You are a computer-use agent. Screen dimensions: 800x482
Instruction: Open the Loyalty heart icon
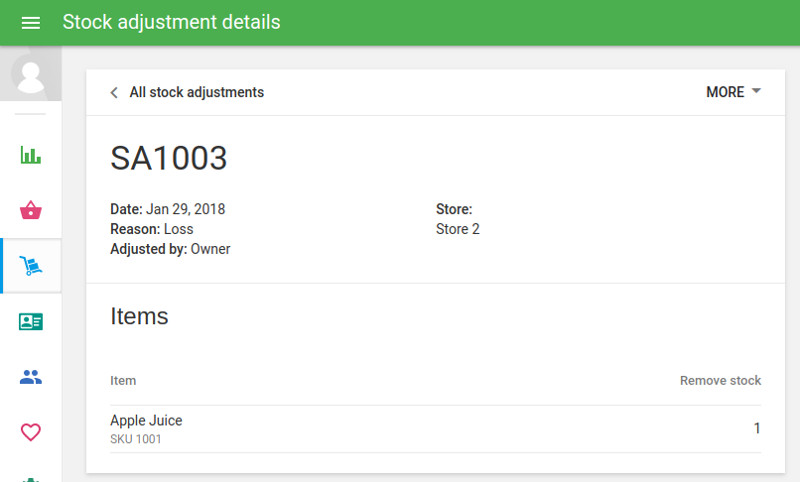pyautogui.click(x=31, y=432)
